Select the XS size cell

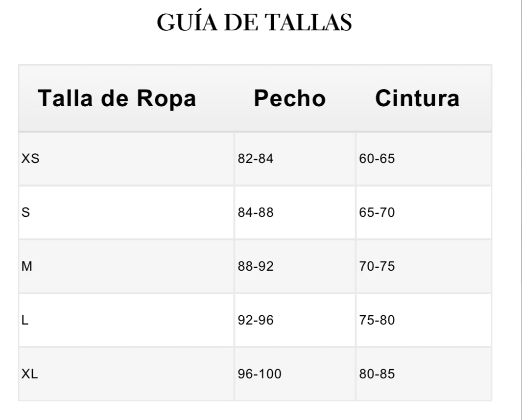click(x=30, y=159)
